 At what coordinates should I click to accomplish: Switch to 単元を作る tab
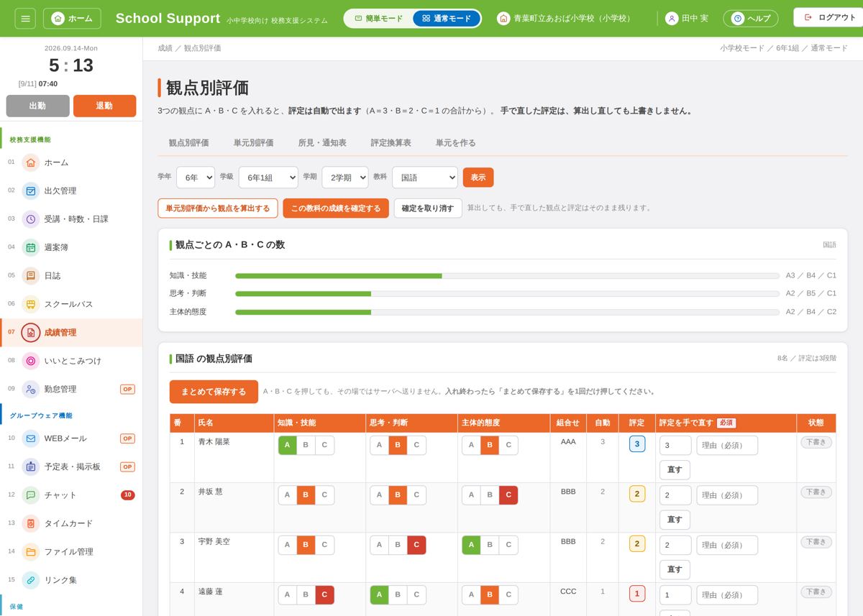[x=456, y=142]
